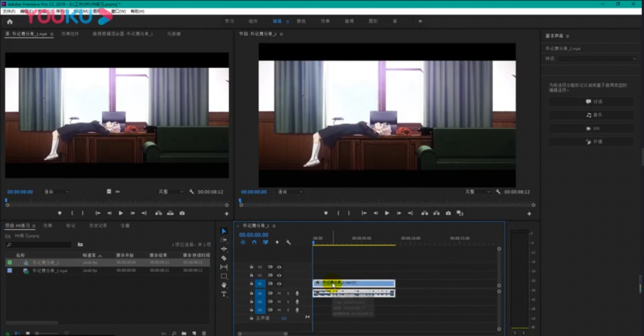This screenshot has height=336, width=644.
Task: Toggle Linked Selection in timeline
Action: click(x=265, y=242)
